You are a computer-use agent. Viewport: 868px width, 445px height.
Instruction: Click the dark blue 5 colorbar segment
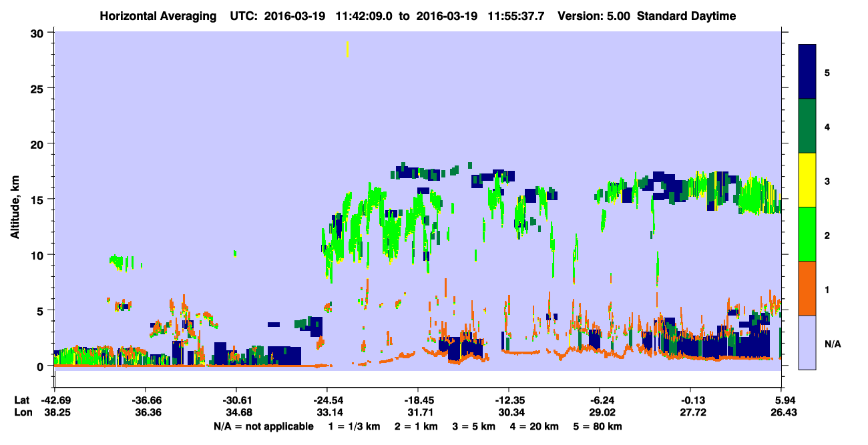point(807,72)
